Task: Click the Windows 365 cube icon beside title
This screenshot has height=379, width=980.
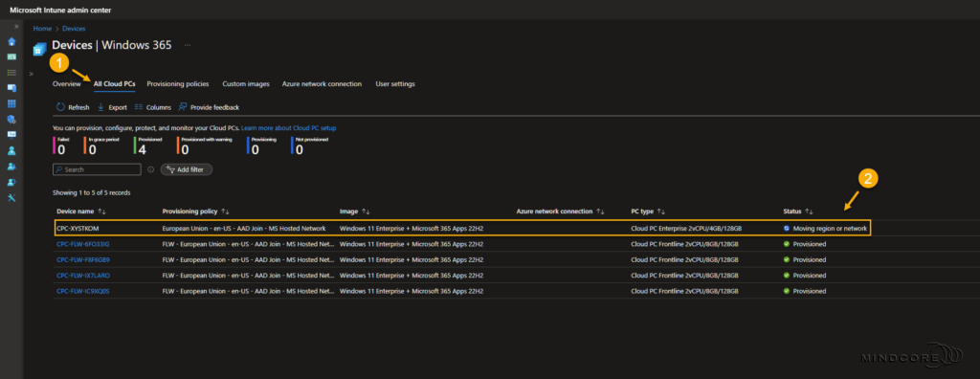Action: (40, 49)
